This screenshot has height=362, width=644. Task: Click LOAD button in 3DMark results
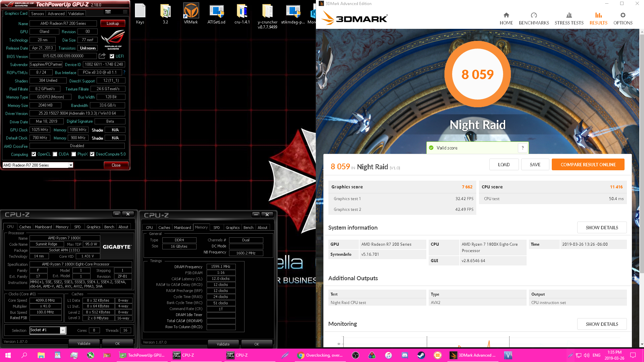504,165
